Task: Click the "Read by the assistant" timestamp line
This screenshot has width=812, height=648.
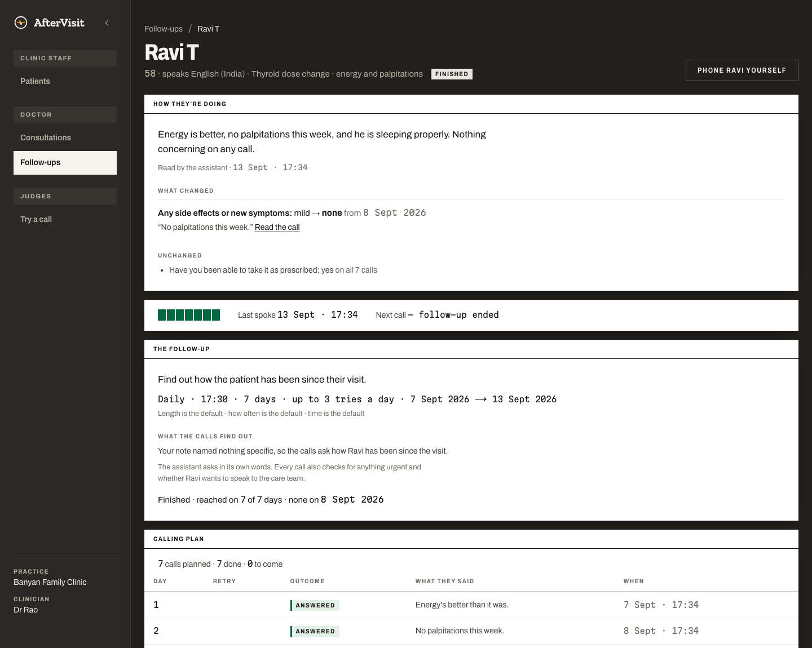Action: click(x=233, y=167)
